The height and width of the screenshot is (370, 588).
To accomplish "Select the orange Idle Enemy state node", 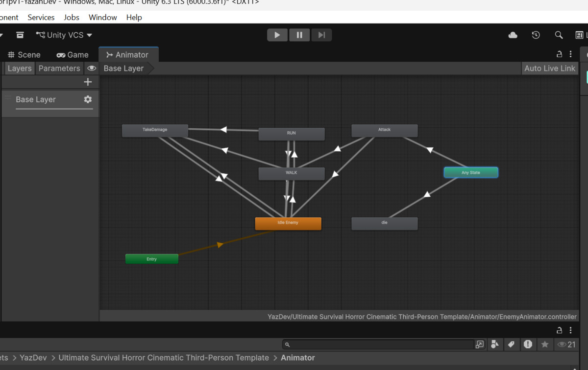I will pyautogui.click(x=288, y=223).
